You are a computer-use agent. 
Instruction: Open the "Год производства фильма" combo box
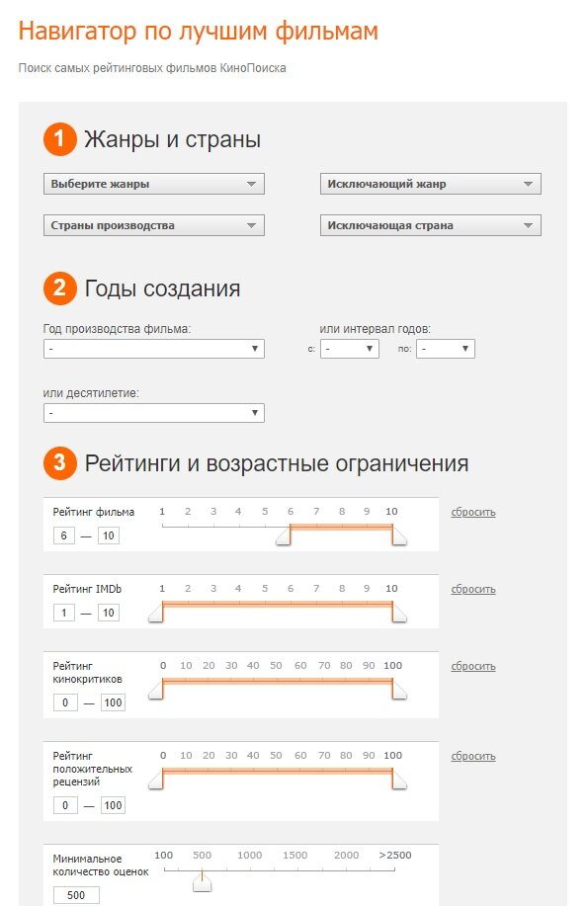click(153, 348)
